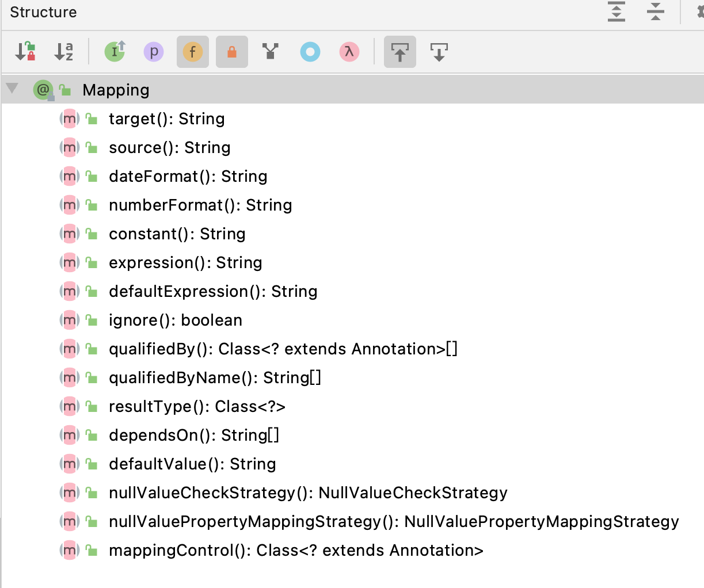Click method icon beside dateFormat()
704x588 pixels.
click(70, 177)
